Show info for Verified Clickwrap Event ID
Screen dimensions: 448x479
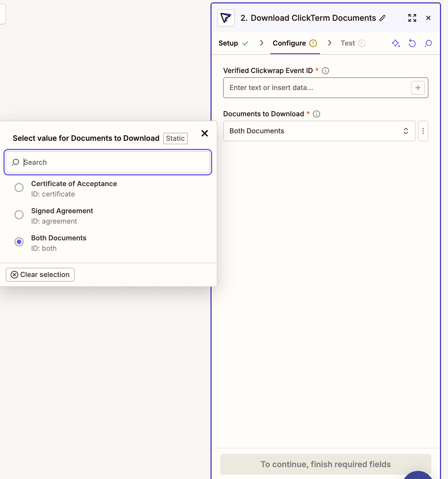pos(325,71)
